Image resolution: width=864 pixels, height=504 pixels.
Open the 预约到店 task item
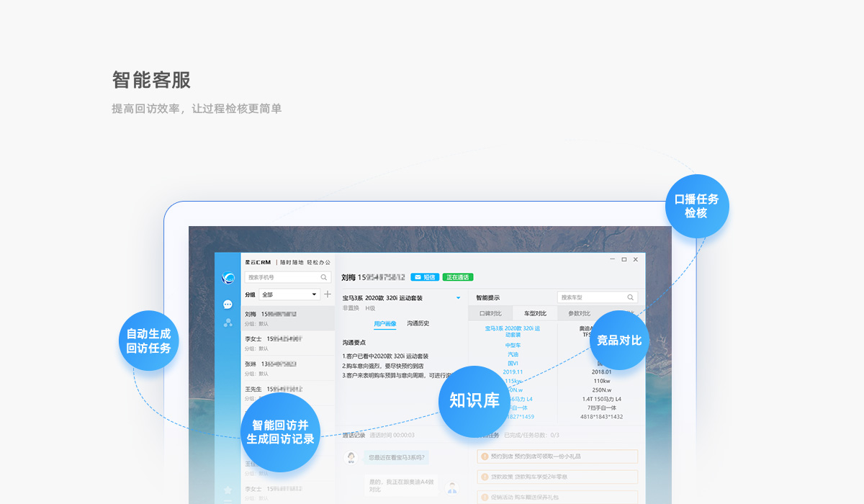[557, 456]
